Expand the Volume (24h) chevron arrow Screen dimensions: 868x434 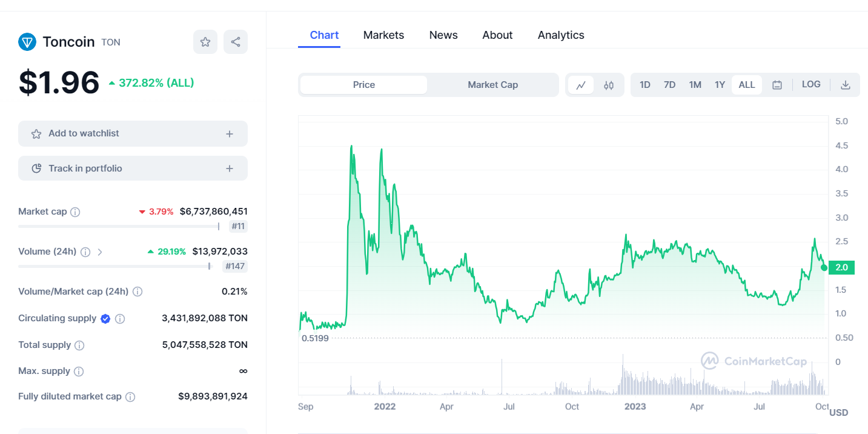point(100,252)
